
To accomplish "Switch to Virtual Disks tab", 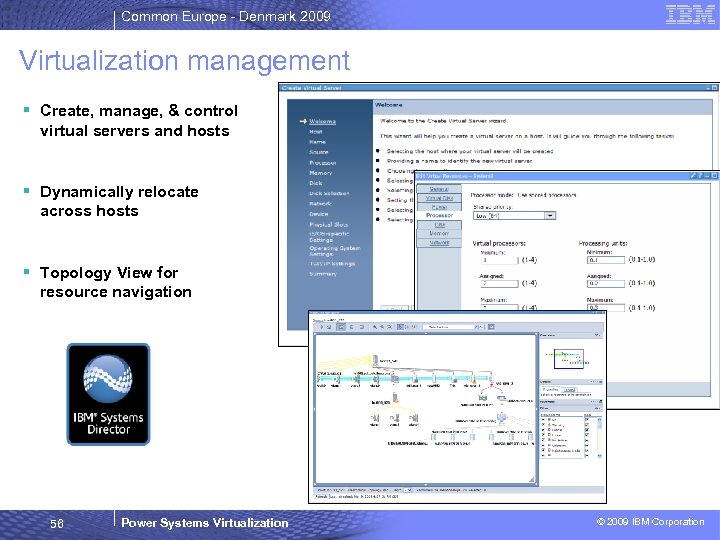I will pyautogui.click(x=439, y=198).
